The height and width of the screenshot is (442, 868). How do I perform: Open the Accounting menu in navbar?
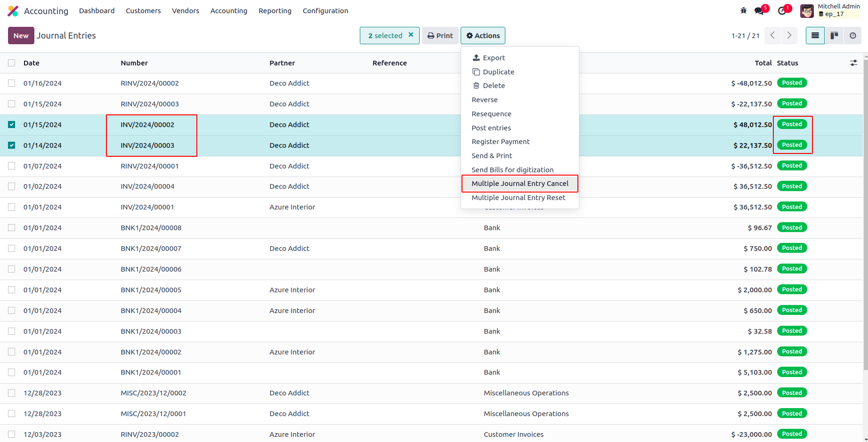coord(229,11)
